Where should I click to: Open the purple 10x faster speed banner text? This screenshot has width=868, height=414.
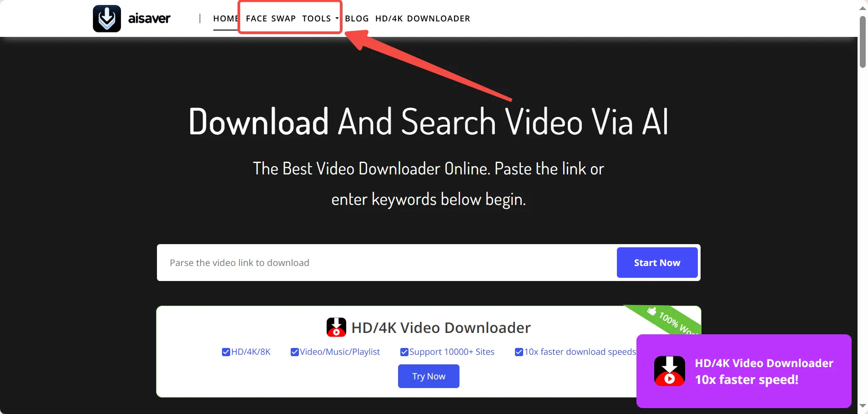764,371
